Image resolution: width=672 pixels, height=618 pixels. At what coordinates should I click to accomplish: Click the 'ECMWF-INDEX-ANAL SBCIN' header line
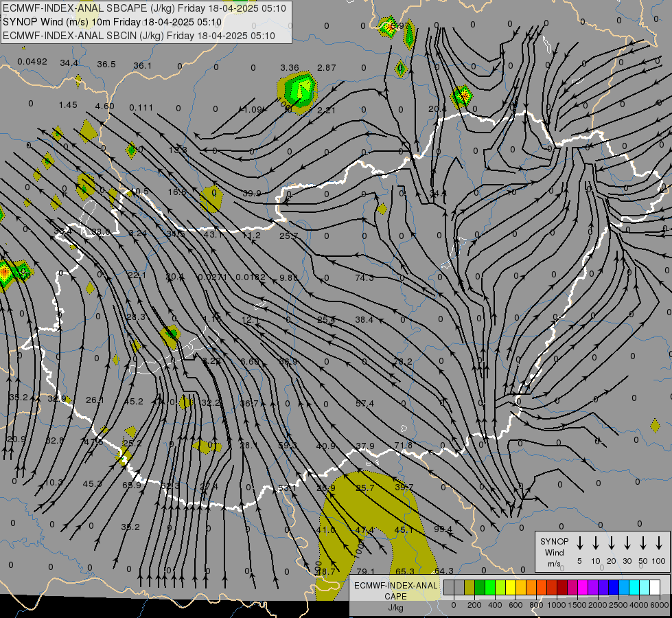(139, 36)
